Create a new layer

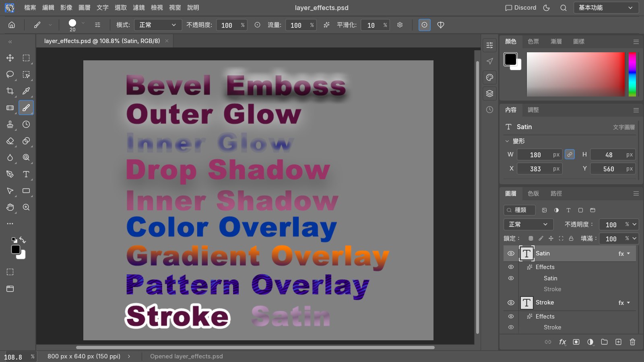coord(618,342)
